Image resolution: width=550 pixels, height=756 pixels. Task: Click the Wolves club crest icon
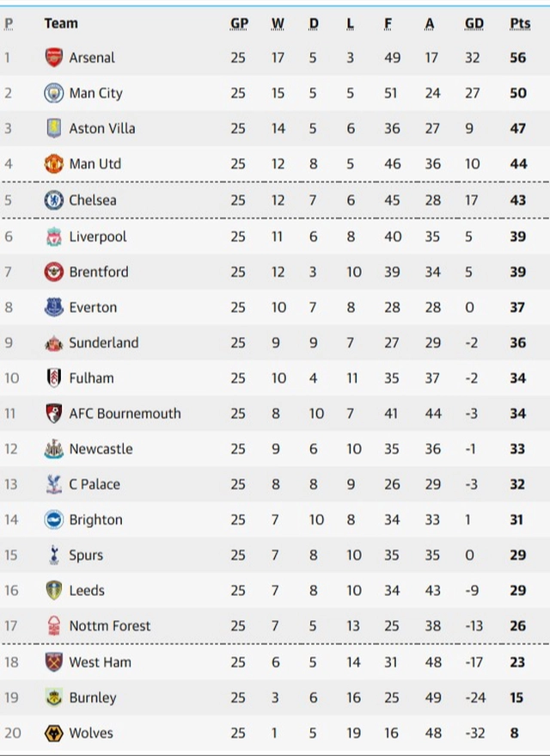tap(54, 733)
